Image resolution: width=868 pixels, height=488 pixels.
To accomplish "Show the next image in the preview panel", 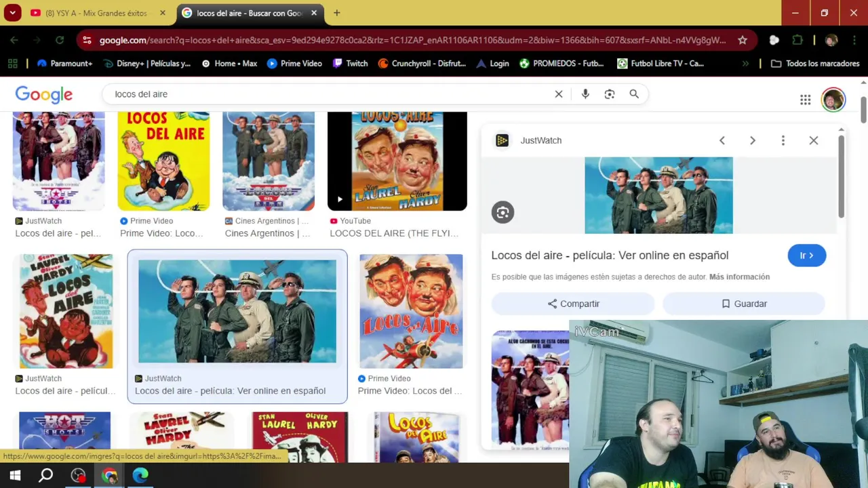I will [753, 140].
